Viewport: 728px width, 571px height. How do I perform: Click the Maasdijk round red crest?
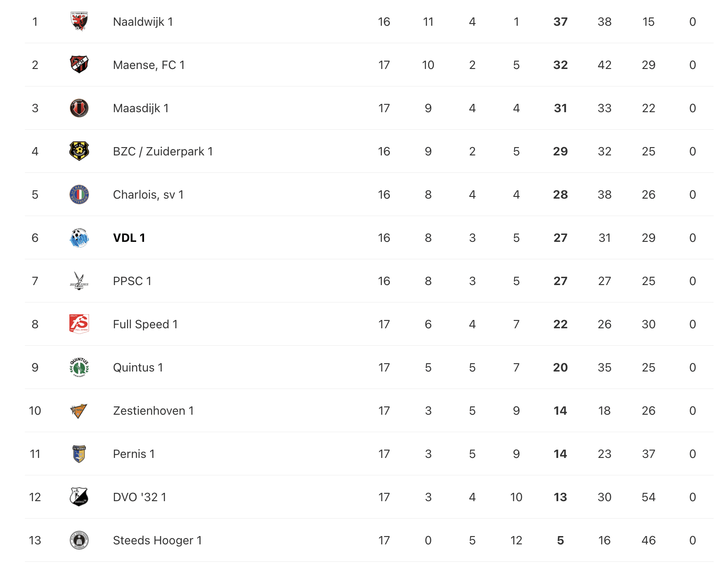click(x=79, y=108)
